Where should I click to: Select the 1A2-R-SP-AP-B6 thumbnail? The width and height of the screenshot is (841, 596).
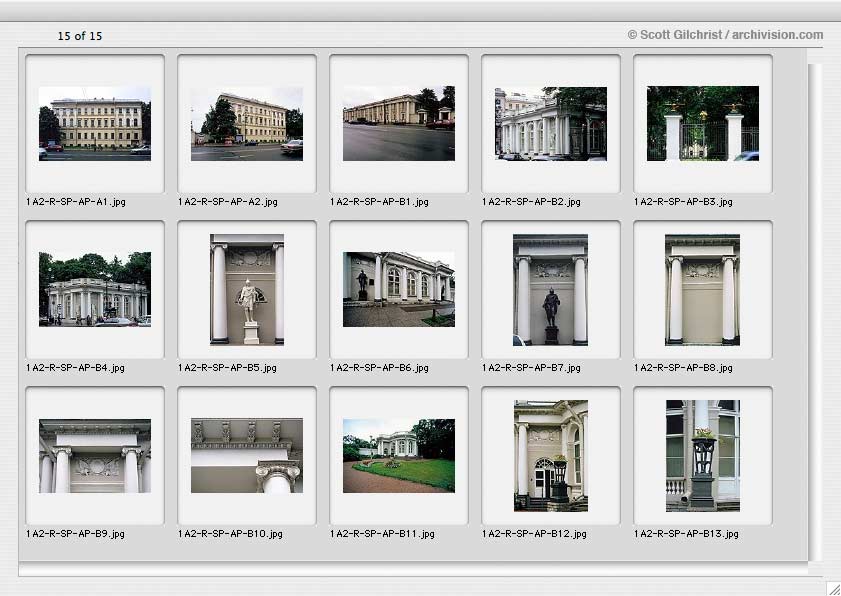(x=399, y=289)
